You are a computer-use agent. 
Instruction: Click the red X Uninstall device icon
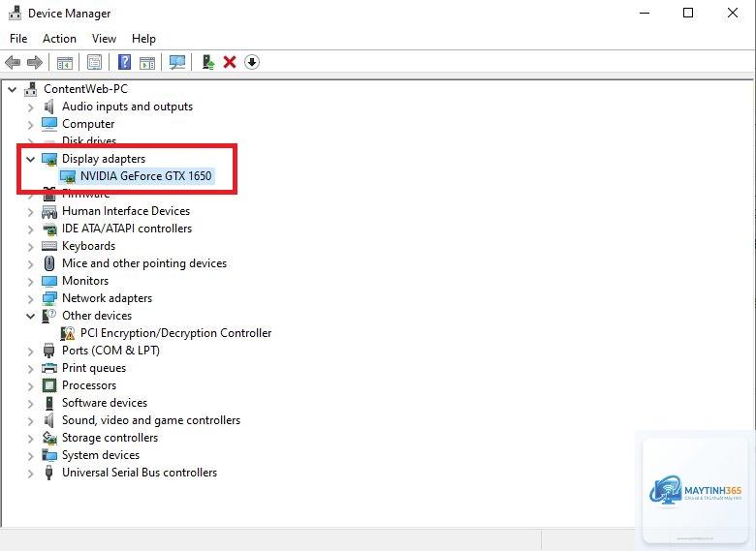[x=230, y=62]
